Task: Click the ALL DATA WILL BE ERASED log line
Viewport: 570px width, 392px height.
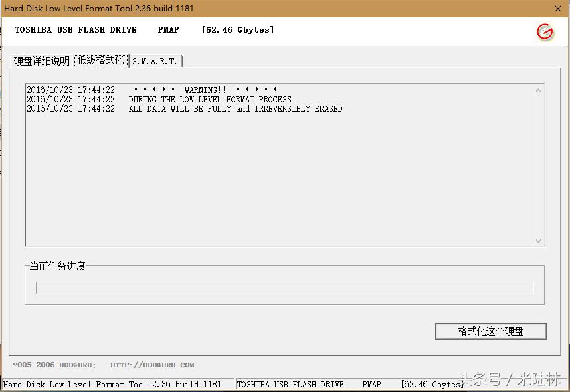Action: pos(237,108)
